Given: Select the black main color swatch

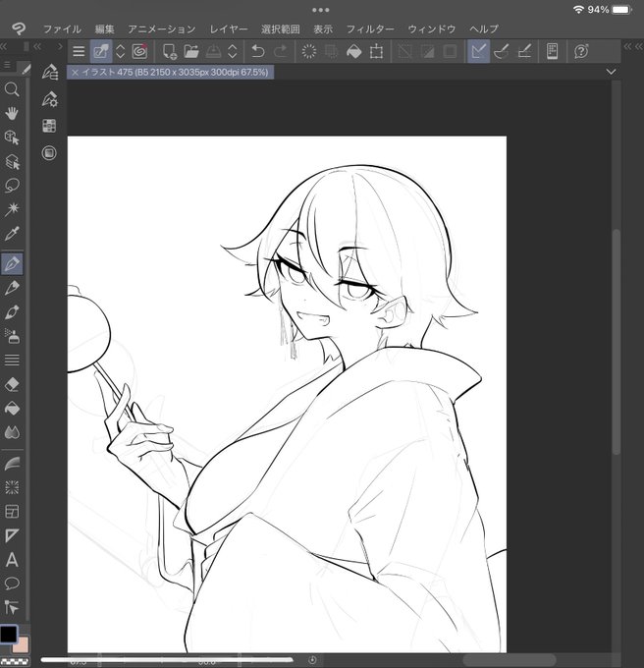Looking at the screenshot, I should 9,634.
